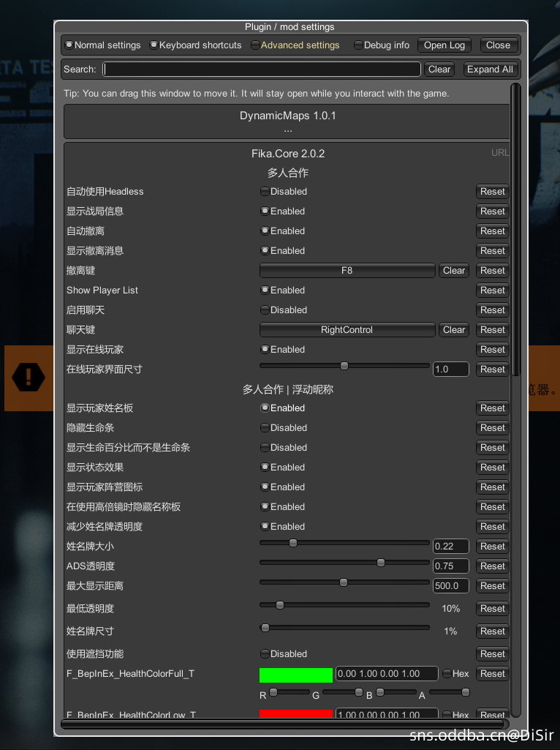The width and height of the screenshot is (560, 750).
Task: Disable the 显示战局信息 option
Action: [265, 211]
